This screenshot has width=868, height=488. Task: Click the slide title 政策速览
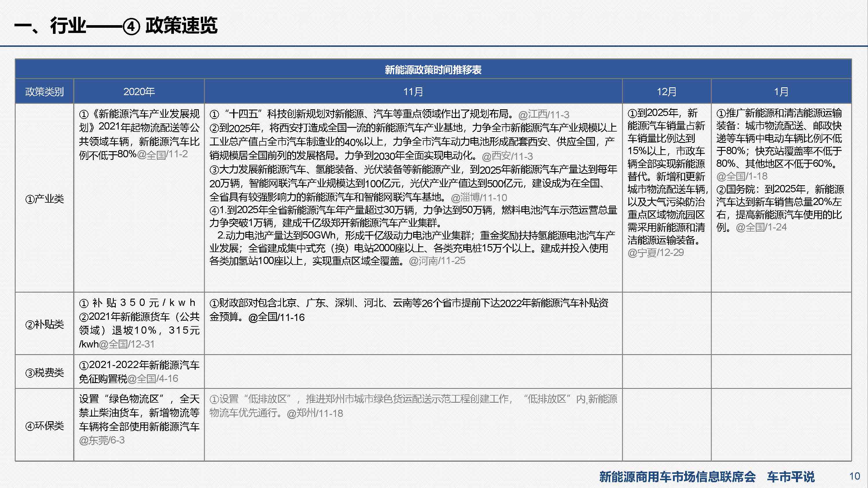[181, 26]
